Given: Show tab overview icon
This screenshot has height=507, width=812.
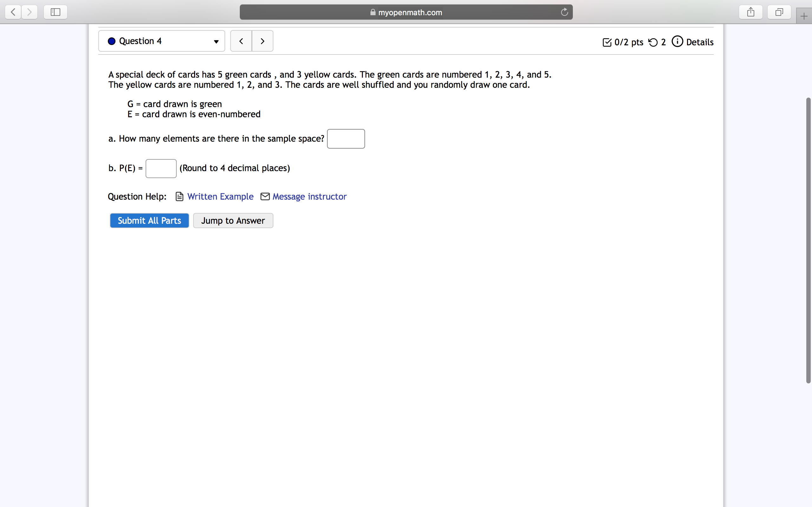Looking at the screenshot, I should tap(779, 12).
